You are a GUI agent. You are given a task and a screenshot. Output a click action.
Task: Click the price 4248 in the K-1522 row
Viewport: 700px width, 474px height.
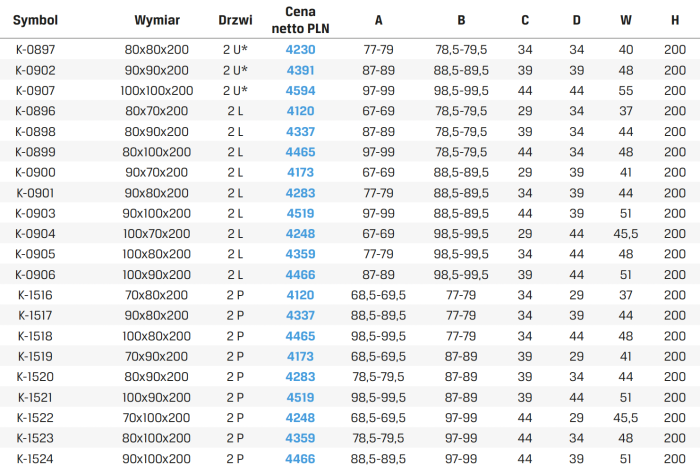pos(300,418)
